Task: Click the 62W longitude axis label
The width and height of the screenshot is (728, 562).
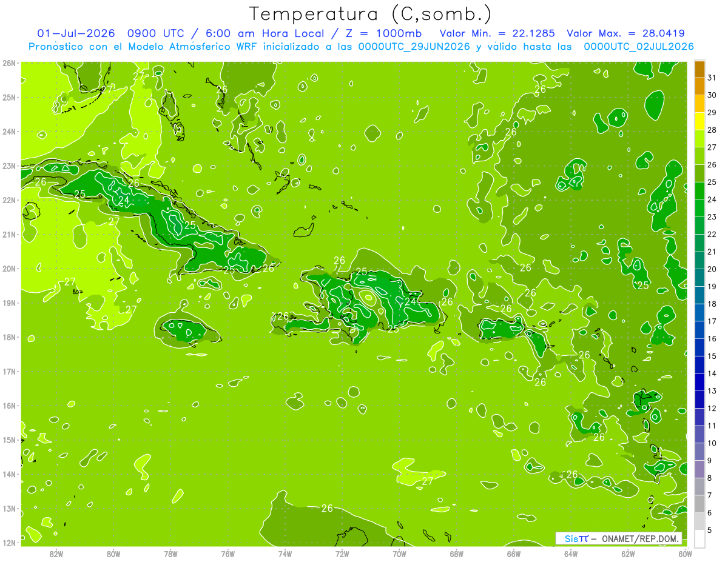Action: [628, 554]
